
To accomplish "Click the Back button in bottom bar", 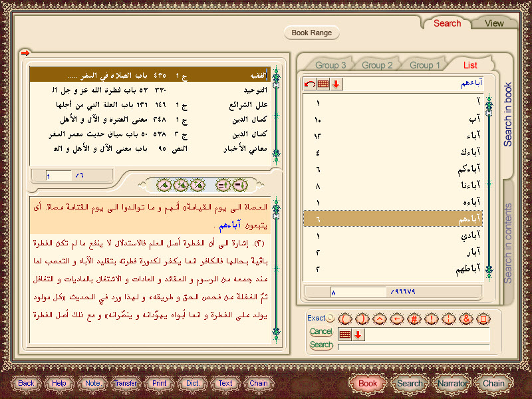I will 26,383.
